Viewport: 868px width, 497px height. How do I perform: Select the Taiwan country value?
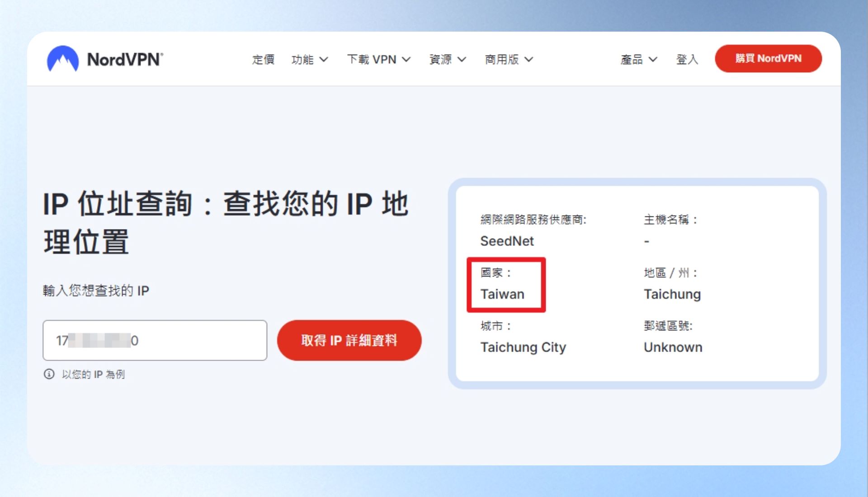pos(502,294)
